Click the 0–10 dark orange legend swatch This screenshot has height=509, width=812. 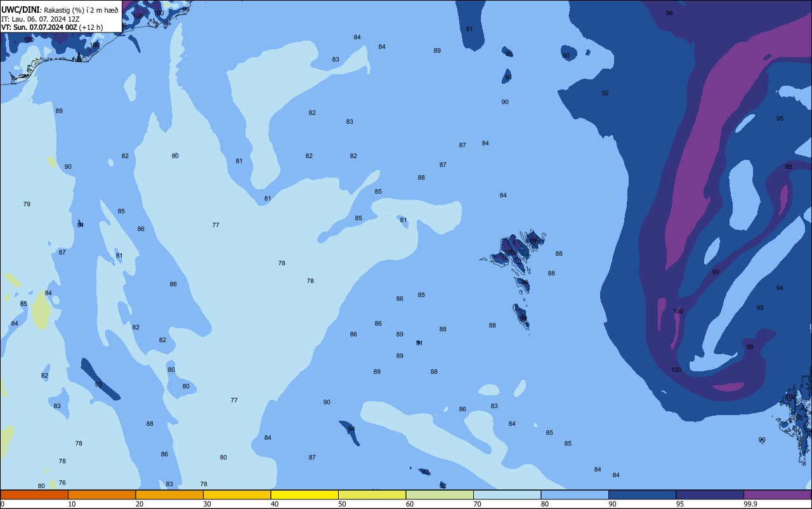(34, 494)
